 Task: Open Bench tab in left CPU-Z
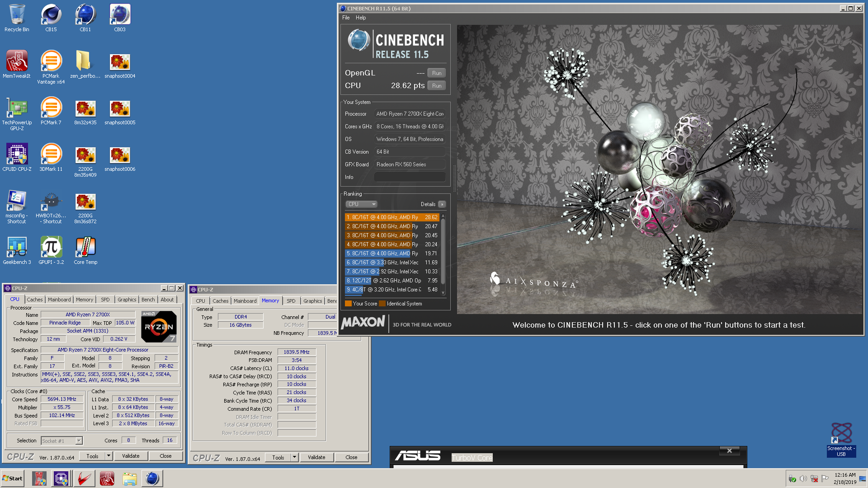pos(148,300)
